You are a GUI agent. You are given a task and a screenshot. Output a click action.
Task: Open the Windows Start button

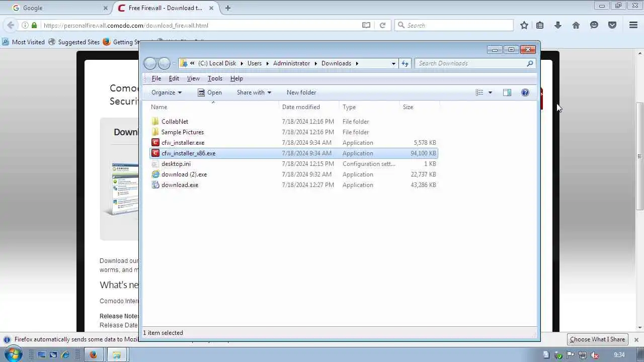(x=13, y=354)
